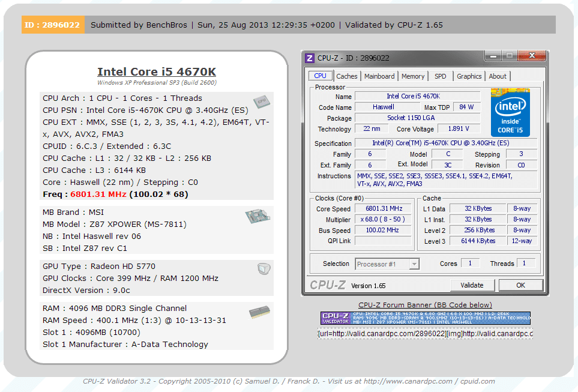The width and height of the screenshot is (578, 392).
Task: Open the Intel Core i5 4670K title link
Action: (157, 71)
